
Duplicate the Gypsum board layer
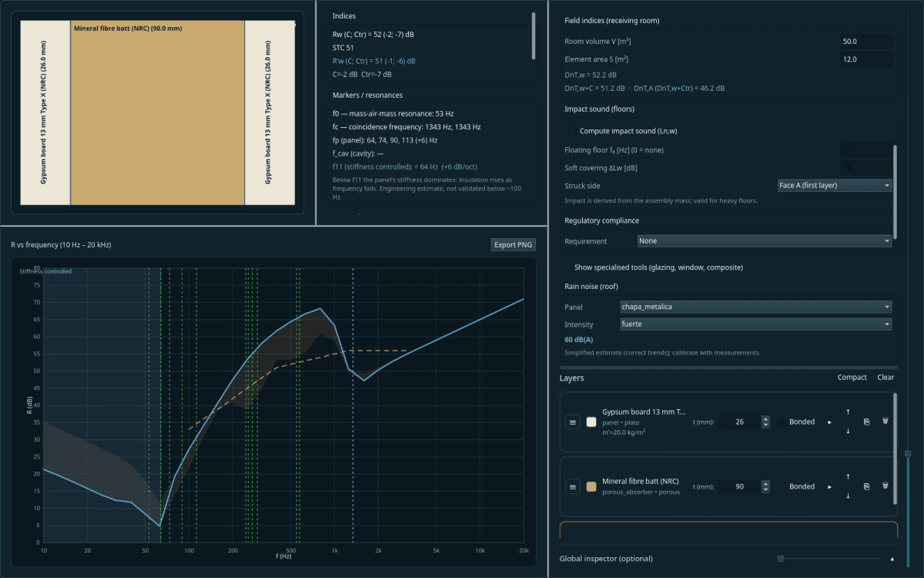866,422
